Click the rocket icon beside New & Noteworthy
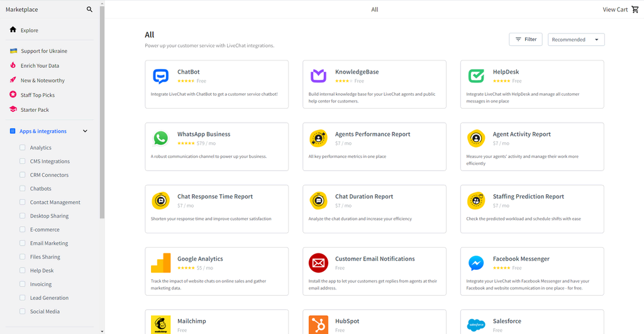Viewport: 644px width, 334px height. pyautogui.click(x=13, y=80)
